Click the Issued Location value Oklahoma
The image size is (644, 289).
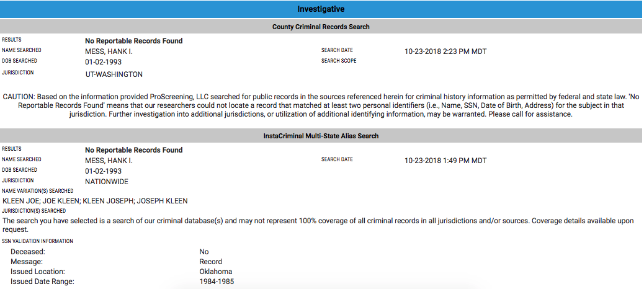click(216, 272)
